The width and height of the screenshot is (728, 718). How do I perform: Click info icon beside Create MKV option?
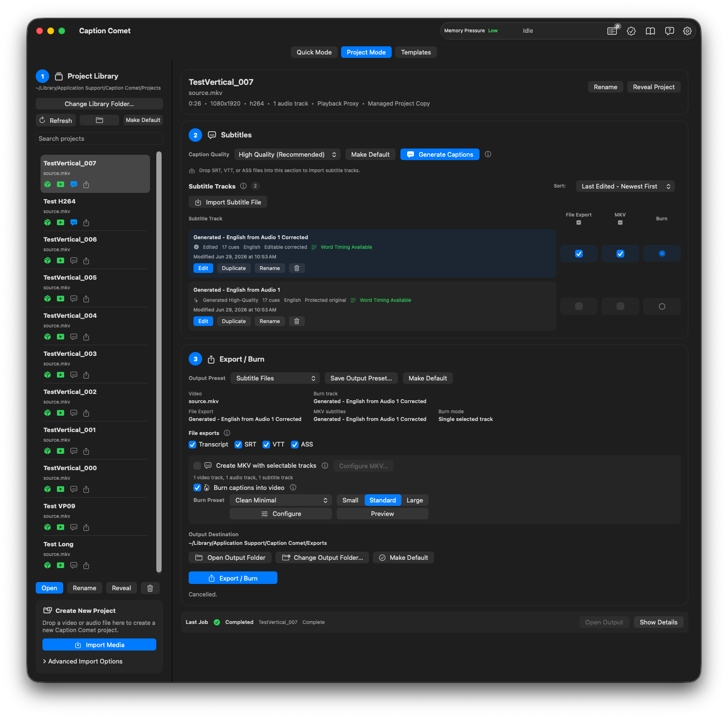(x=325, y=466)
